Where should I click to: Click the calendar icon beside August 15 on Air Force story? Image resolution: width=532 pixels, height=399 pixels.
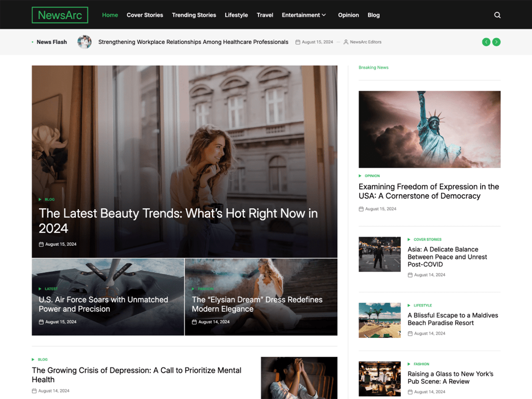pos(41,322)
